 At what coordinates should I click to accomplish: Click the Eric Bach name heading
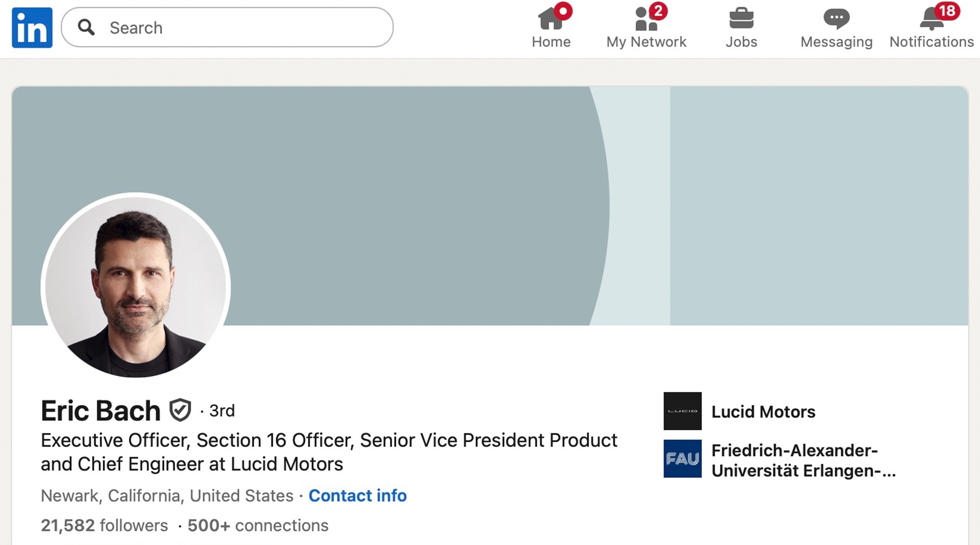(x=100, y=411)
